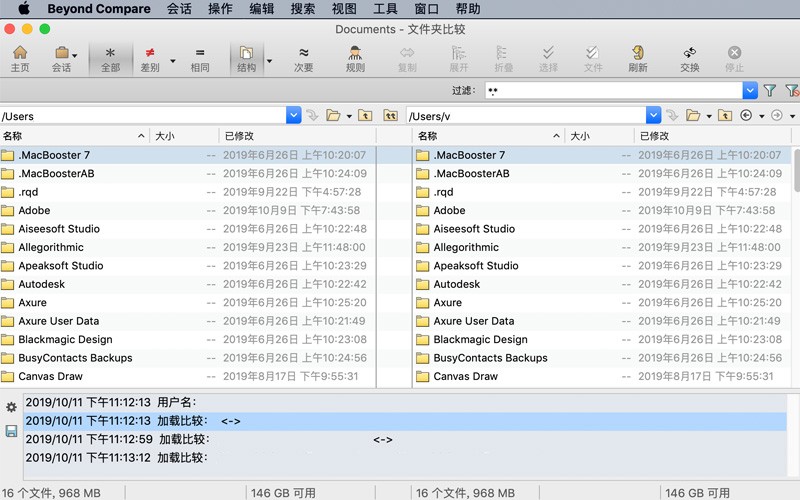
Task: Open the right path history dropdown
Action: (653, 116)
